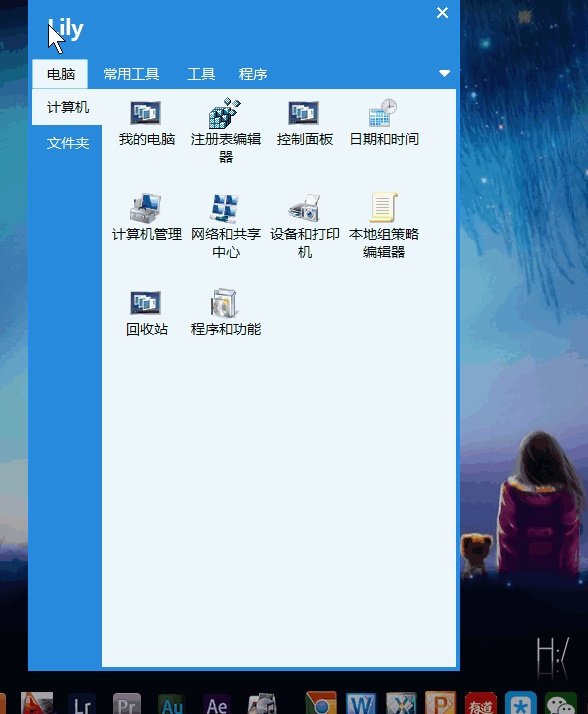Switch to the 工具 tab
This screenshot has width=588, height=714.
tap(201, 74)
